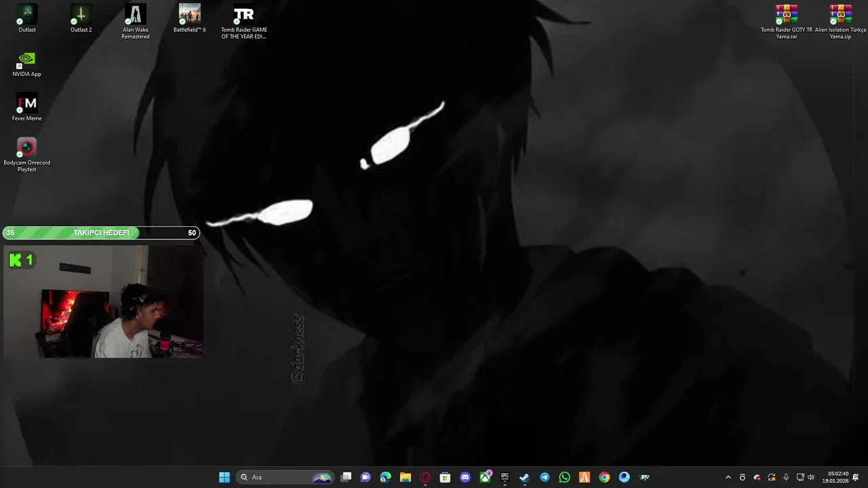
Task: Click the Ara search box on taskbar
Action: tap(285, 477)
